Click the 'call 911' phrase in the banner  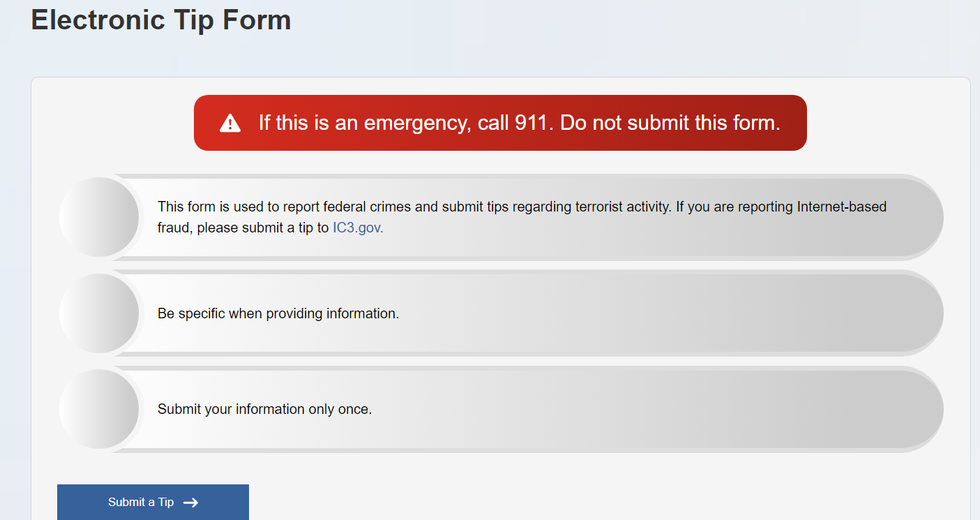click(x=516, y=123)
